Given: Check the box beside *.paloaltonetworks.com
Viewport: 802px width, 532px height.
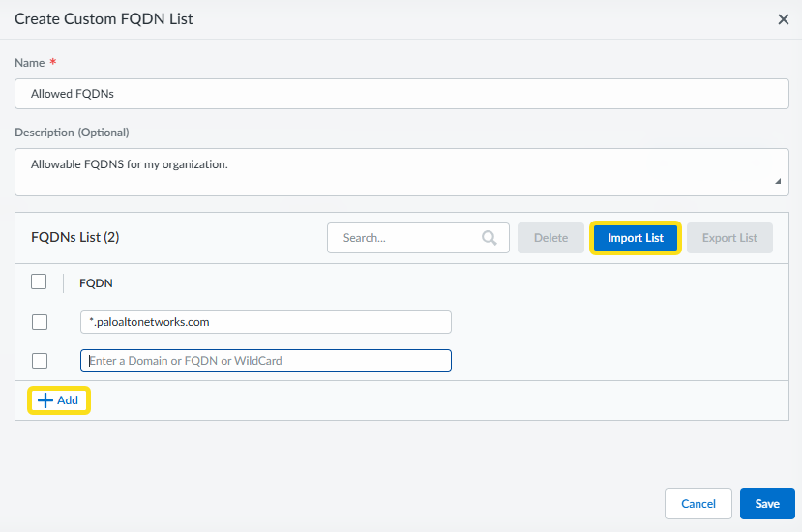Looking at the screenshot, I should pos(40,322).
